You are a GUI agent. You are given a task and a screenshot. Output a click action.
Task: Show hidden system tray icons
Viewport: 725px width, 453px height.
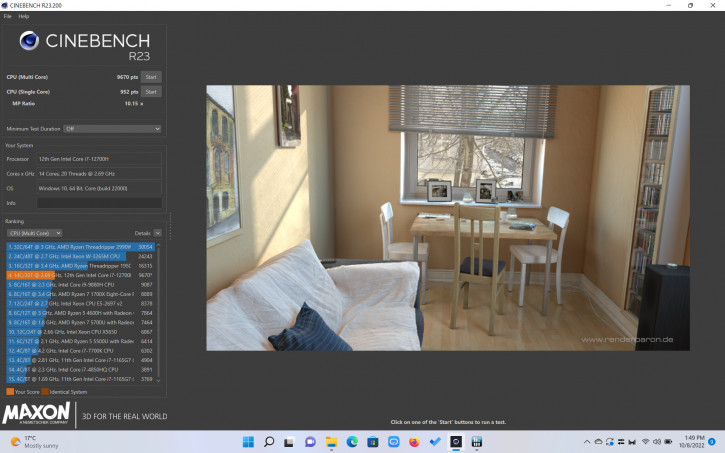click(x=587, y=442)
